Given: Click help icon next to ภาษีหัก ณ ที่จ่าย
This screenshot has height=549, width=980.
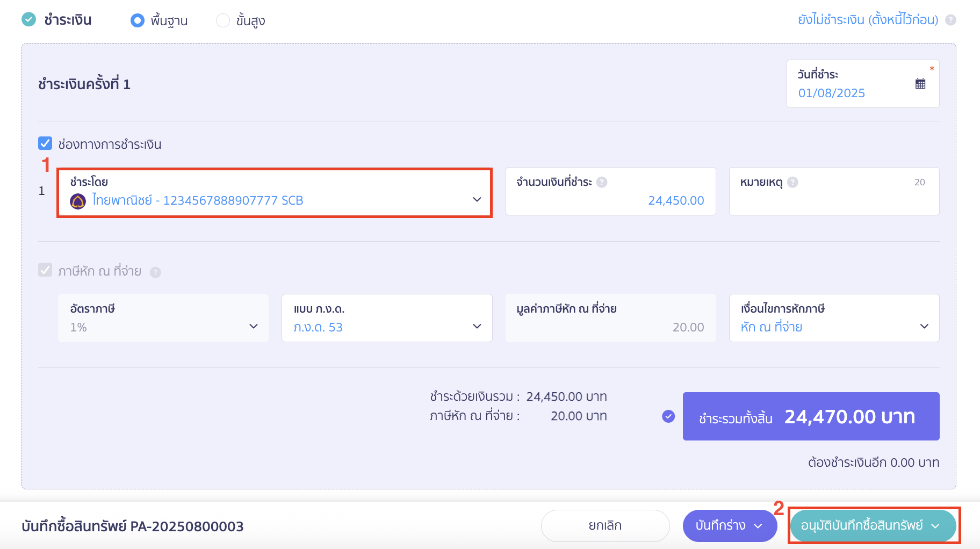Looking at the screenshot, I should click(155, 272).
